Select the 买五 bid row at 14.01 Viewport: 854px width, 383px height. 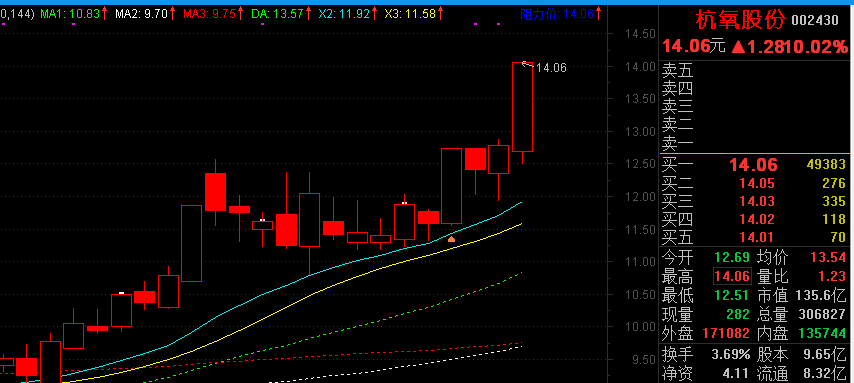tap(754, 237)
